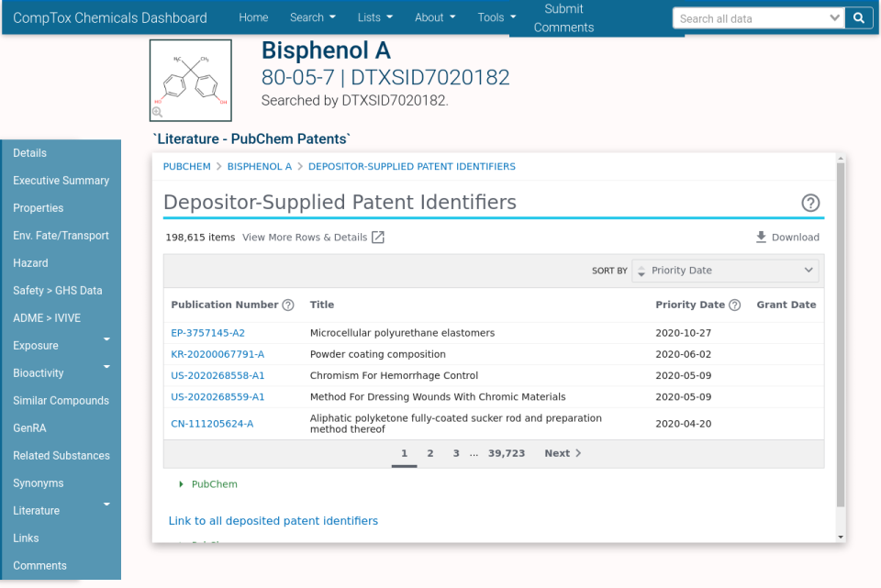Click the PubChem green link

[x=214, y=484]
